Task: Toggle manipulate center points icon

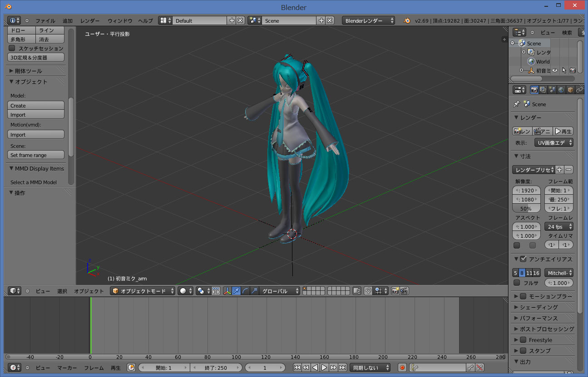Action: tap(216, 291)
